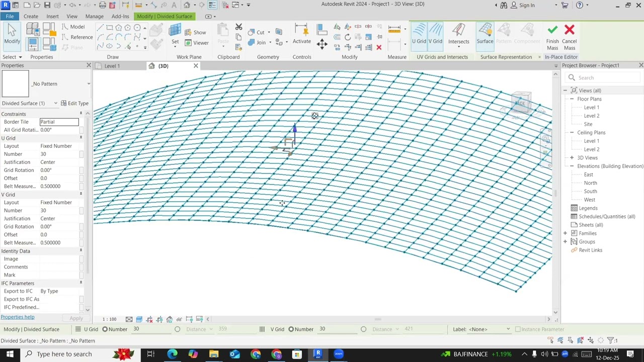Viewport: 644px width, 362px height.
Task: Expand the Groups tree node
Action: pos(565,242)
